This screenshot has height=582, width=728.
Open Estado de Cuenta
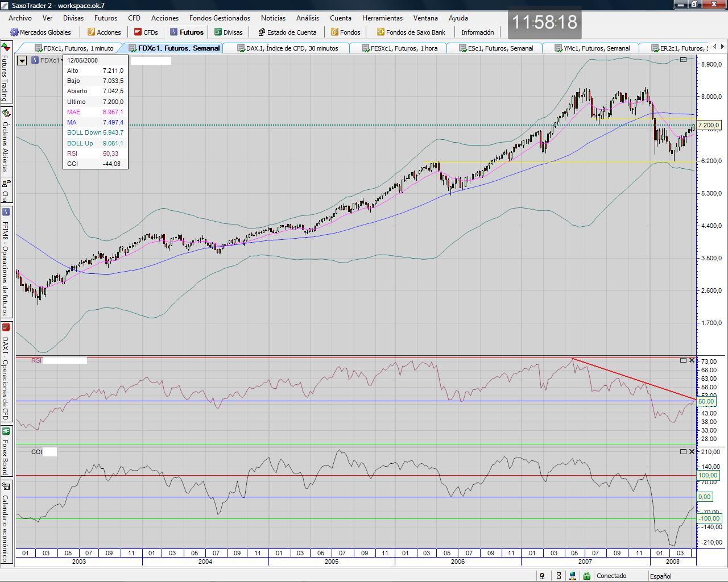287,32
